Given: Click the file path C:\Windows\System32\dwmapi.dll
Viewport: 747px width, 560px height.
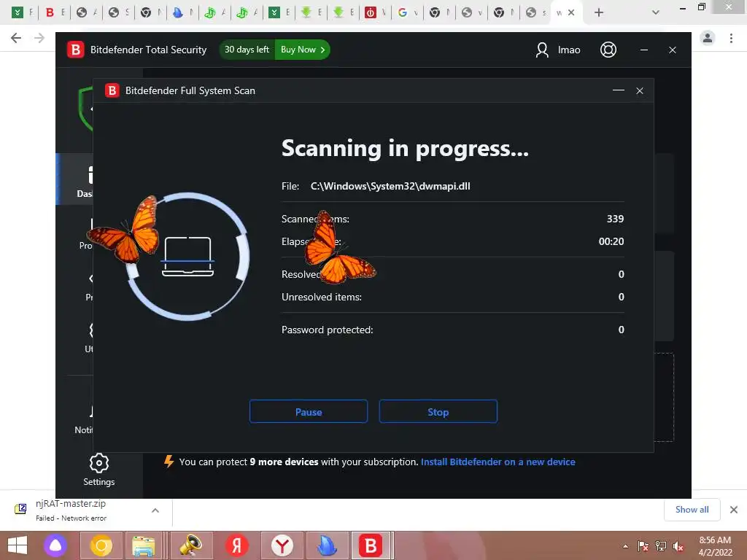Looking at the screenshot, I should (390, 186).
